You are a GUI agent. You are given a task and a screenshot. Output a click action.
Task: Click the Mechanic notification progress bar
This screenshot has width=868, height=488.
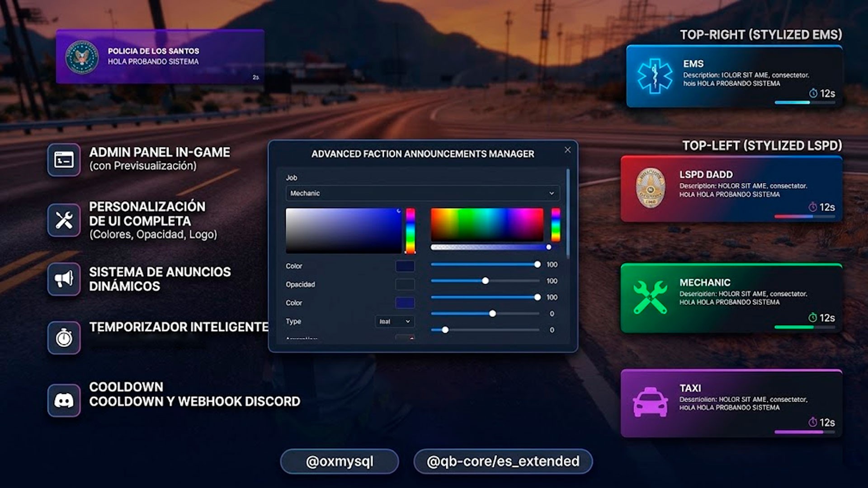click(x=805, y=327)
